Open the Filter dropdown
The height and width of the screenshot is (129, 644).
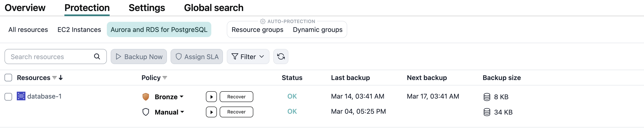point(248,57)
